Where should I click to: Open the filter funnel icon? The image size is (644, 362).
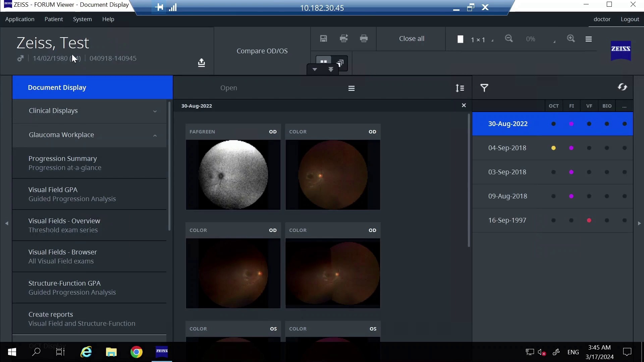(x=485, y=88)
